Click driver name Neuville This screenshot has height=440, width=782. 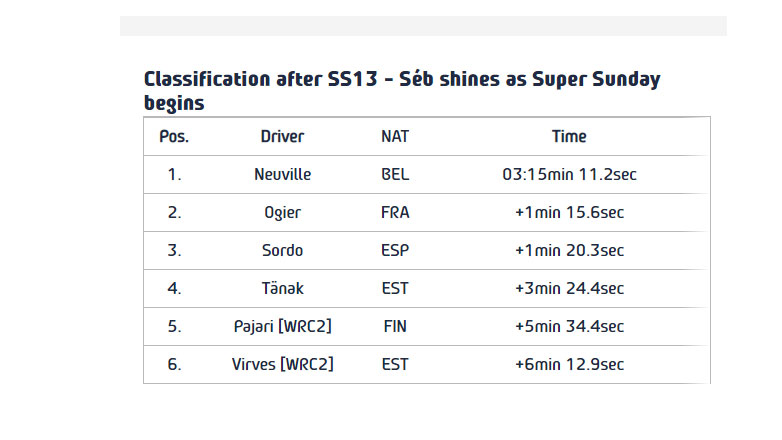(x=282, y=174)
